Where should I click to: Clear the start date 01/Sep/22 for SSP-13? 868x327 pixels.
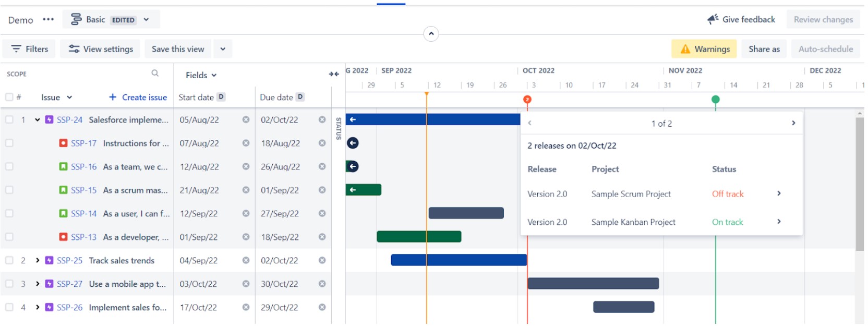(246, 237)
